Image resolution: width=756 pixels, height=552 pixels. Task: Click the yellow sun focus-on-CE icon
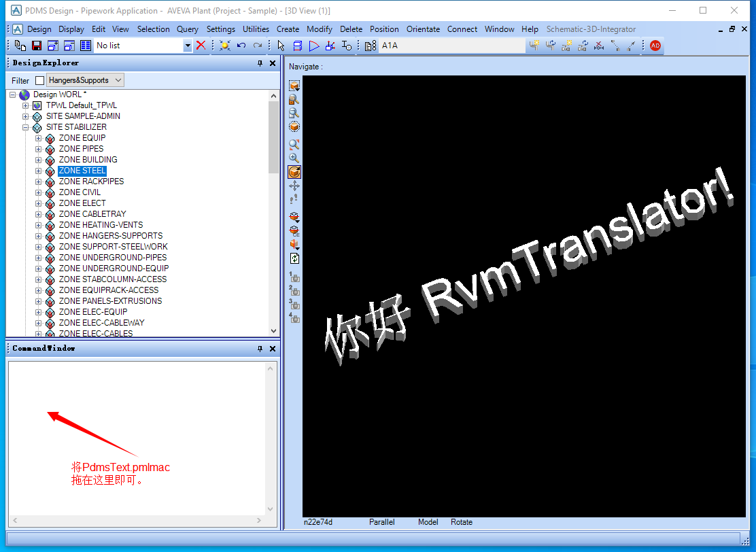(x=224, y=46)
